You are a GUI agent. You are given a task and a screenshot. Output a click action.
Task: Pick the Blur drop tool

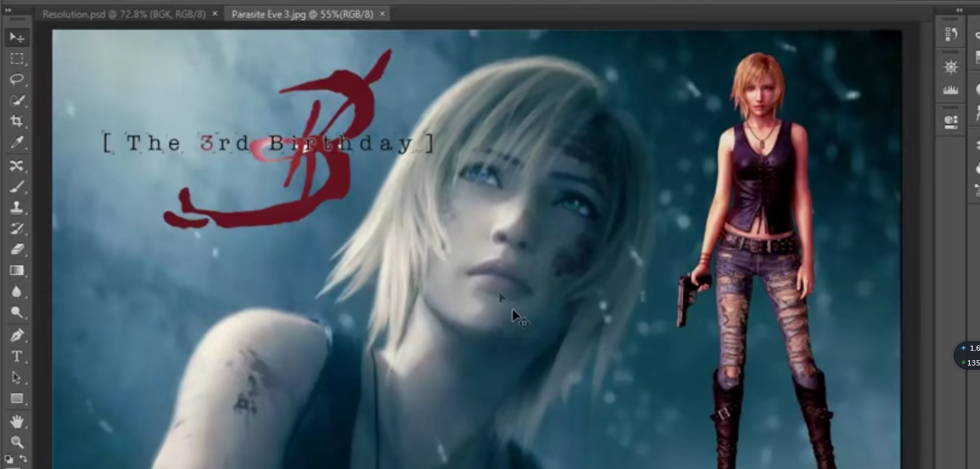(x=17, y=292)
